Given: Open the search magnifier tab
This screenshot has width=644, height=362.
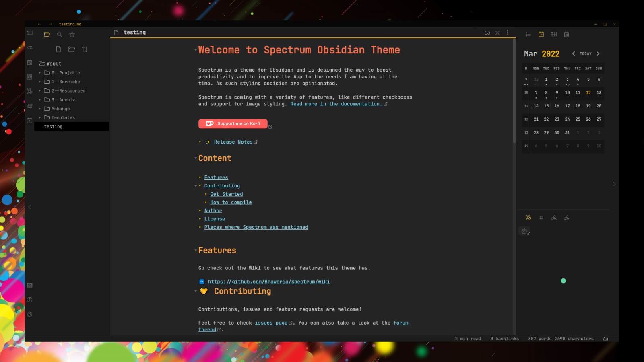Looking at the screenshot, I should coord(60,35).
